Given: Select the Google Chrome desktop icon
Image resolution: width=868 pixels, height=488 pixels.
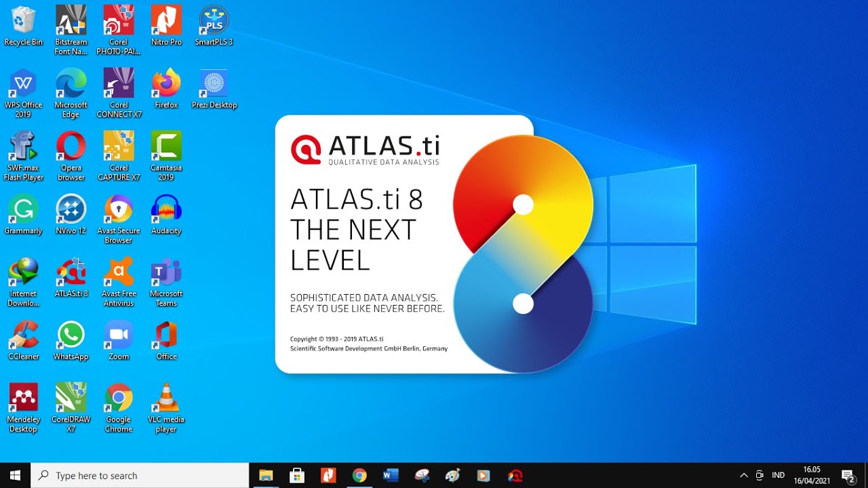Looking at the screenshot, I should [x=119, y=408].
